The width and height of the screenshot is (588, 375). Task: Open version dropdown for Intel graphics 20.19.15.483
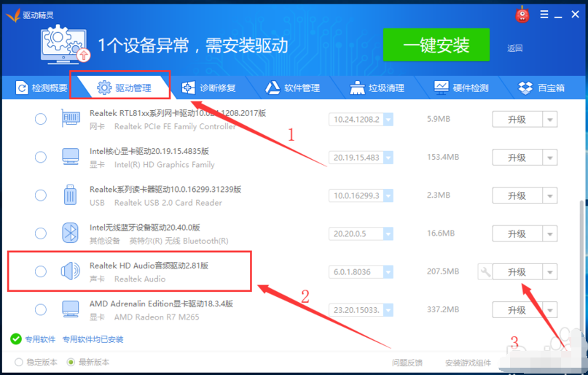[x=388, y=158]
